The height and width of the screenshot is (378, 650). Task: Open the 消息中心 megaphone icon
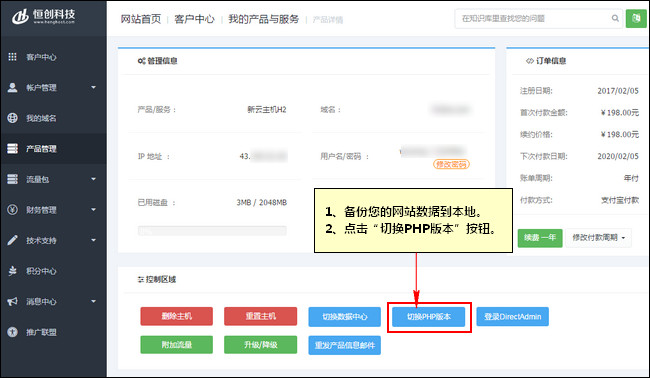[12, 301]
